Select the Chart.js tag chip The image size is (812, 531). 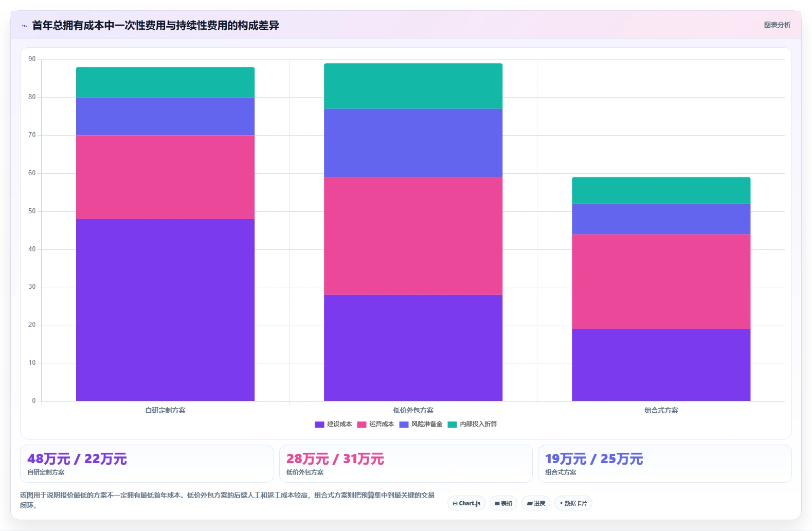(x=466, y=503)
